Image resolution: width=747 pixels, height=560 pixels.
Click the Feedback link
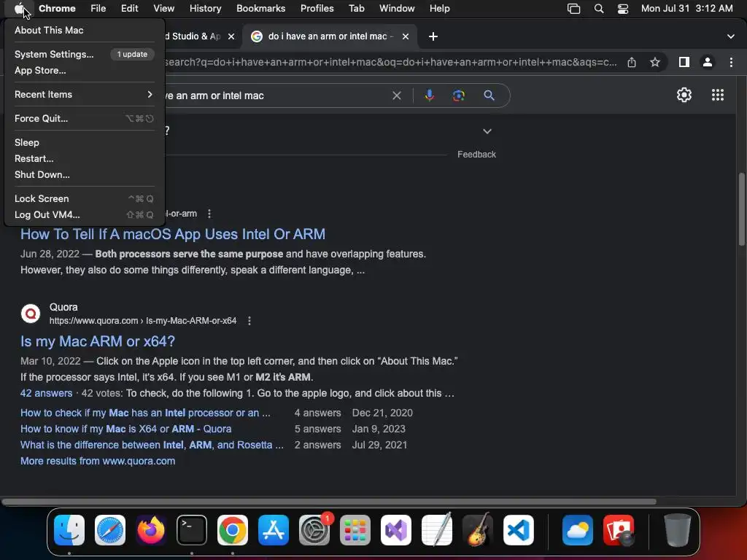coord(476,155)
